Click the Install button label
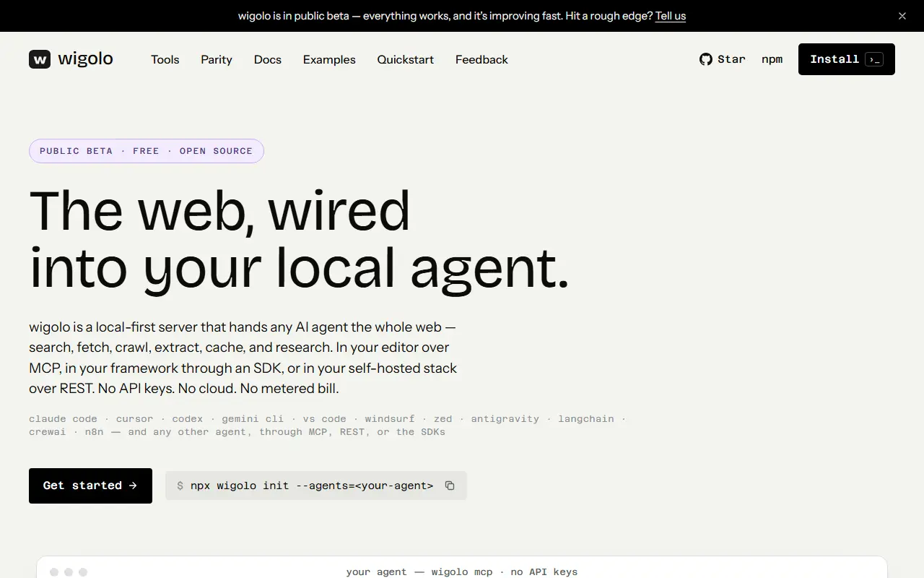The image size is (924, 578). click(834, 59)
